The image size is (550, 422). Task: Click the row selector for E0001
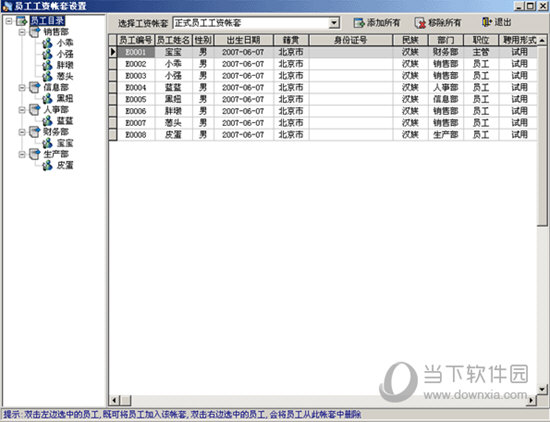113,52
